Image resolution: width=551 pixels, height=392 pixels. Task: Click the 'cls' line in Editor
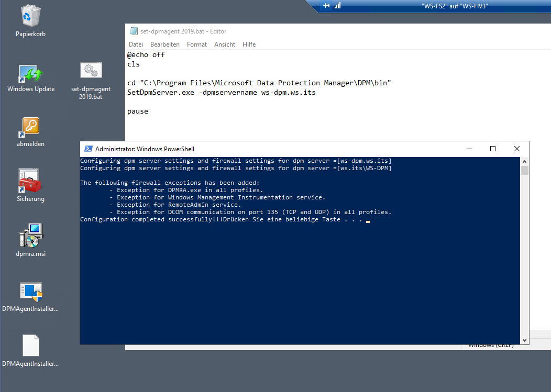(134, 64)
